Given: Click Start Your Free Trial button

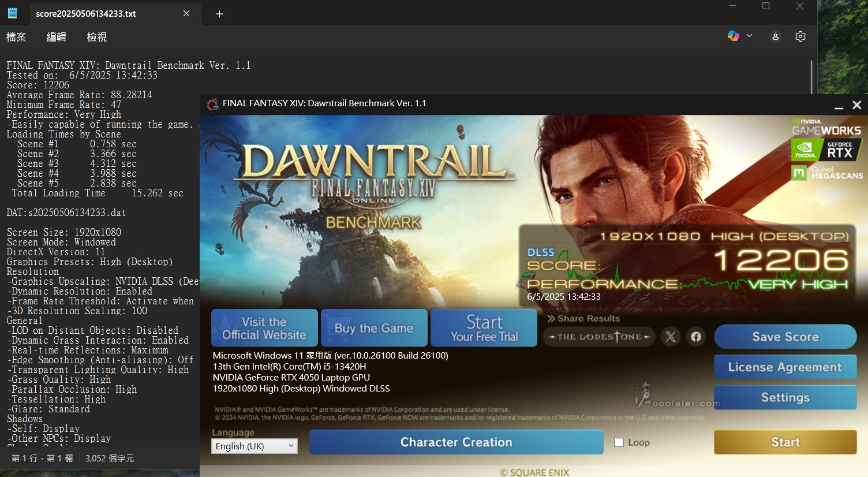Looking at the screenshot, I should point(484,328).
